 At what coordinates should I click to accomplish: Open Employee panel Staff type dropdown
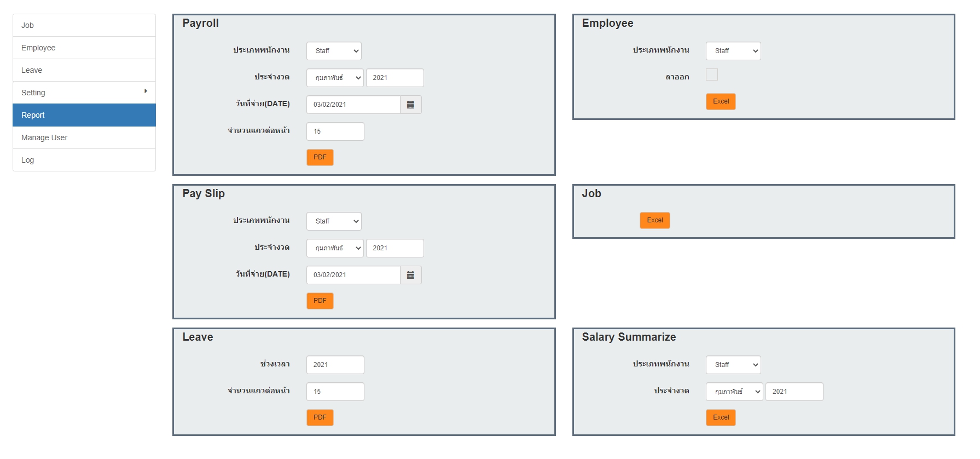click(734, 51)
